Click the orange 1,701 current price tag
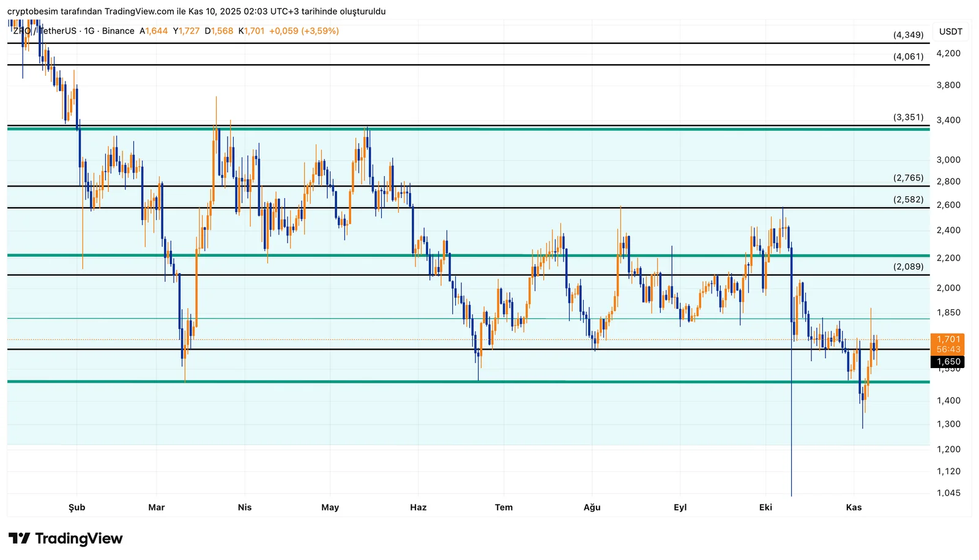Screen dimensions: 979x560 pyautogui.click(x=948, y=339)
